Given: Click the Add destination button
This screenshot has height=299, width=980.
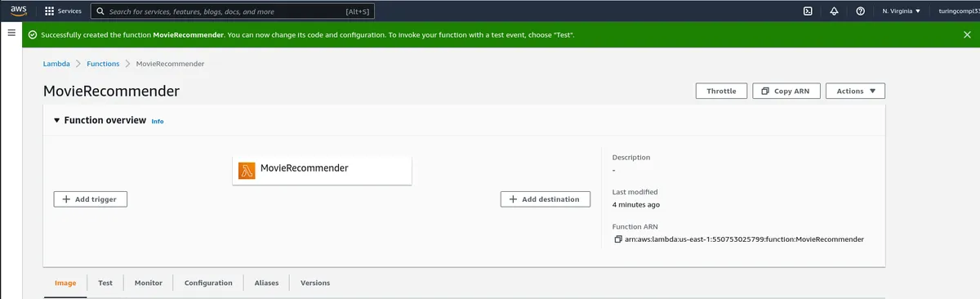Looking at the screenshot, I should tap(545, 199).
